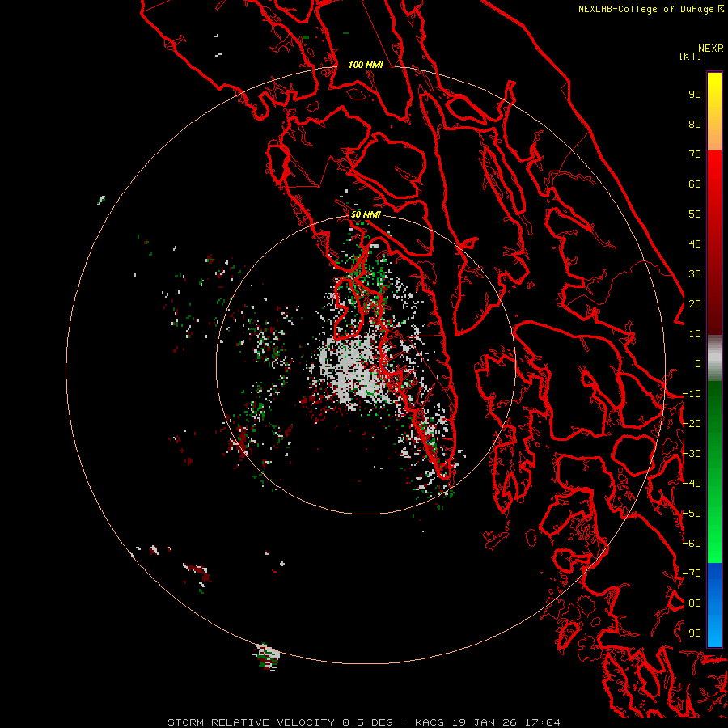This screenshot has height=728, width=728.
Task: Click the bright green segment of the color bar
Action: click(714, 472)
